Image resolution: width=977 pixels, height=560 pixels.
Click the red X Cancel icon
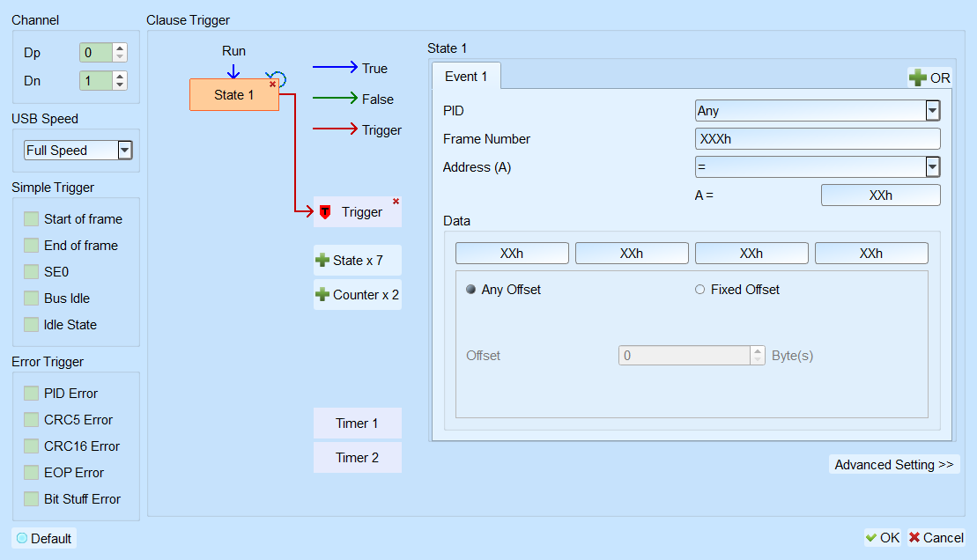(914, 538)
